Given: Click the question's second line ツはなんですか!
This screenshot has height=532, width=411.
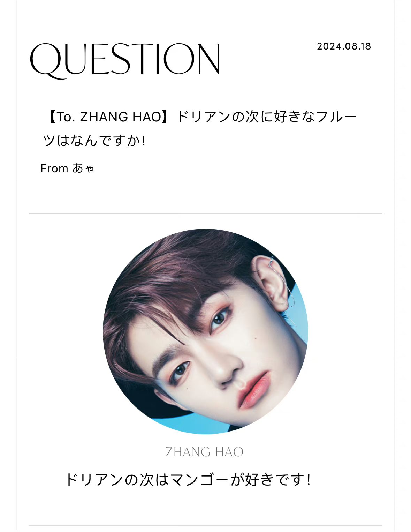Looking at the screenshot, I should pyautogui.click(x=94, y=141).
